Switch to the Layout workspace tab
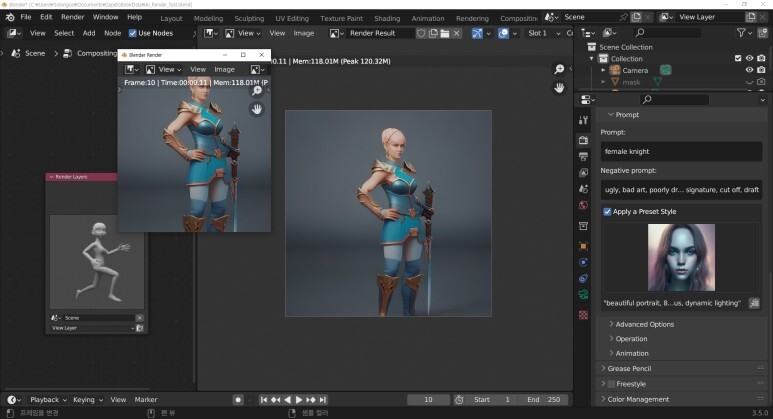 [171, 18]
